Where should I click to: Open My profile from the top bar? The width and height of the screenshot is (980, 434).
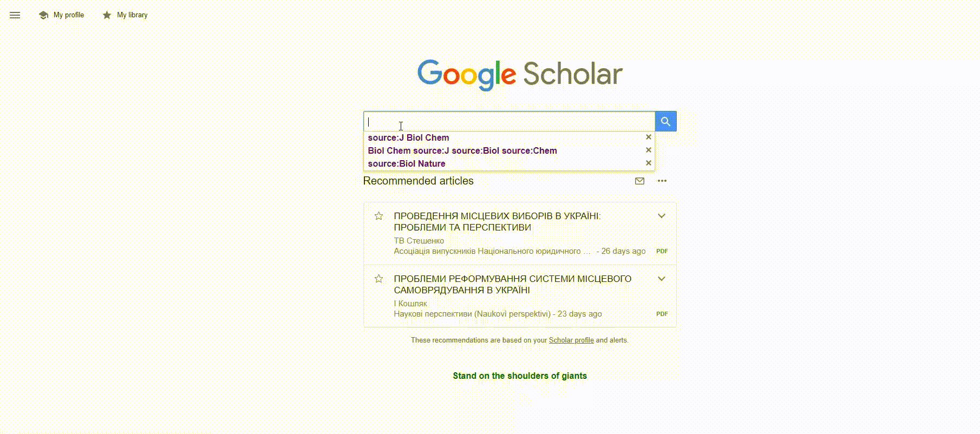click(68, 15)
